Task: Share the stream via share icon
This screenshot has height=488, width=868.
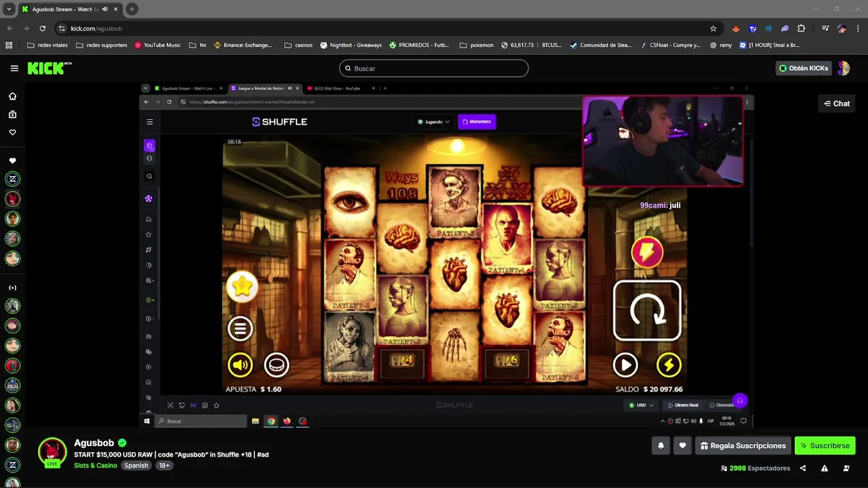Action: 803,468
